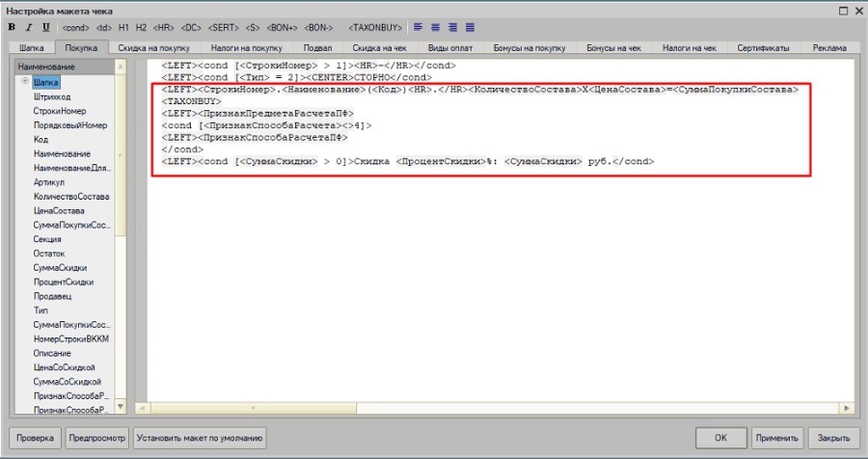Select Секция field in list
Image resolution: width=868 pixels, height=459 pixels.
tap(47, 239)
